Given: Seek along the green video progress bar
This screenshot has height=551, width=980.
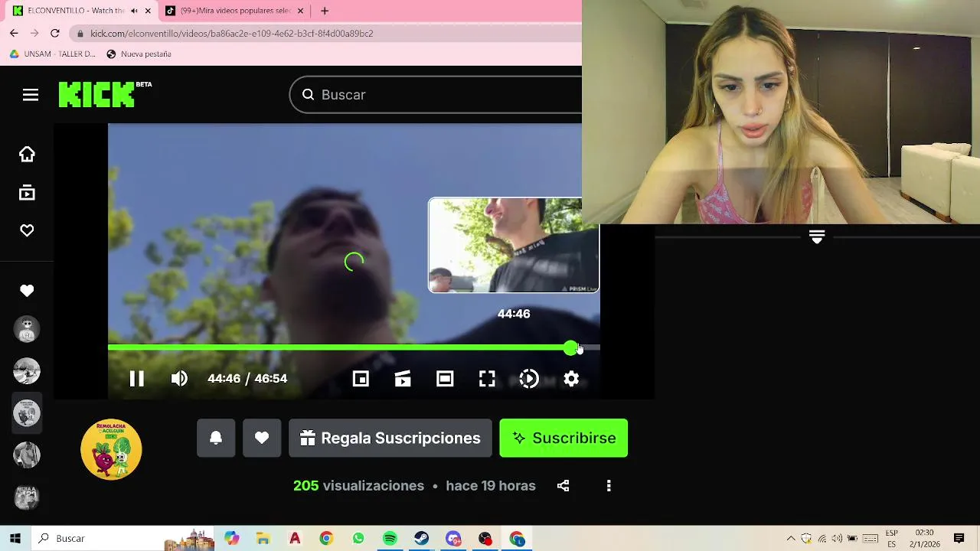Looking at the screenshot, I should coord(354,348).
